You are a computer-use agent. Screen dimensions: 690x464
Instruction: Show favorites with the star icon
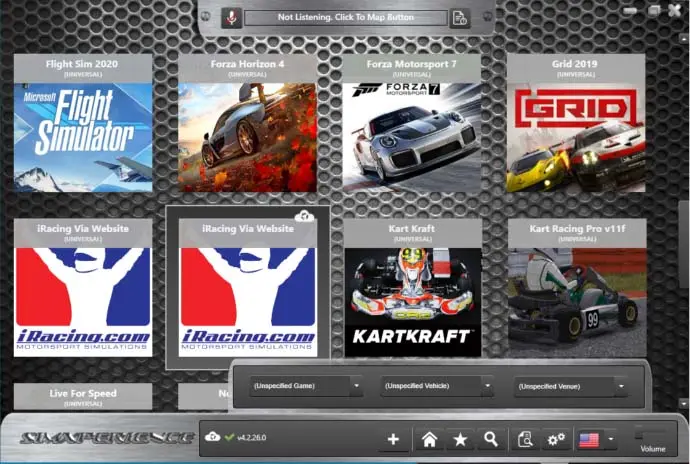(460, 439)
